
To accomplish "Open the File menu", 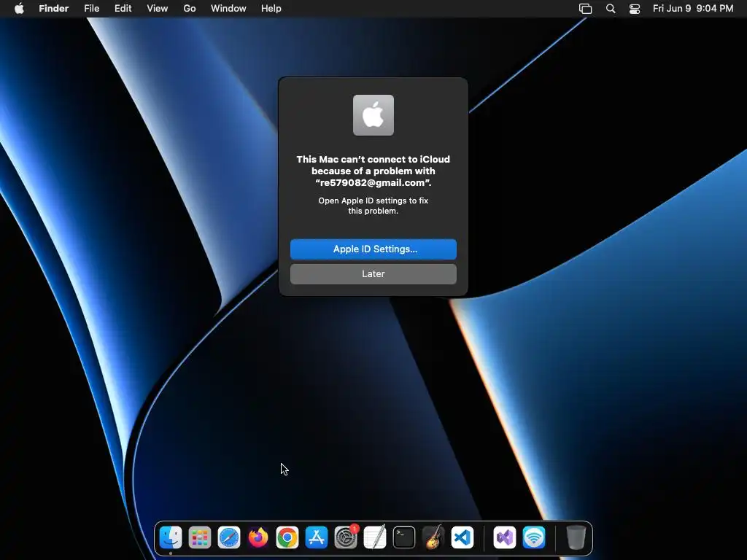I will pos(91,9).
